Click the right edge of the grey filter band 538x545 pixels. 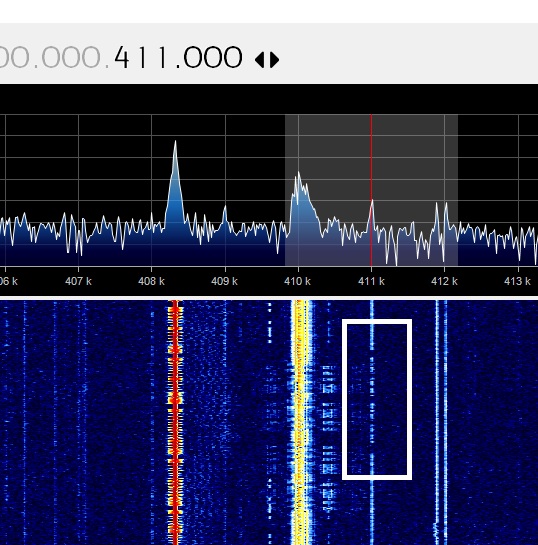click(x=457, y=190)
